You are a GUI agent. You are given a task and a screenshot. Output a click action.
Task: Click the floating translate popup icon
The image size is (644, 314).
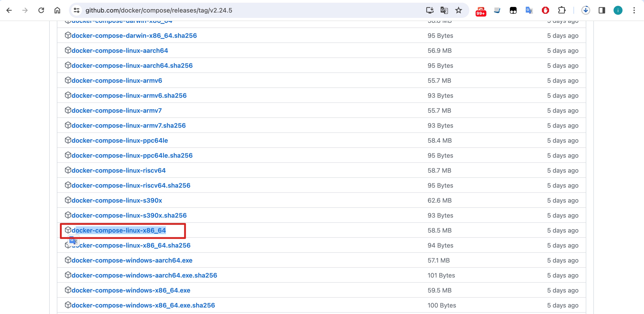tap(73, 240)
